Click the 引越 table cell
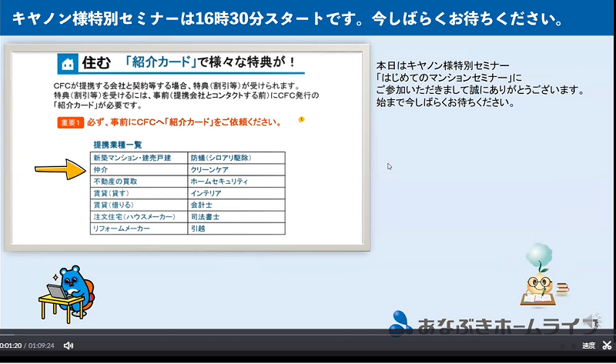Image resolution: width=616 pixels, height=364 pixels. point(236,229)
